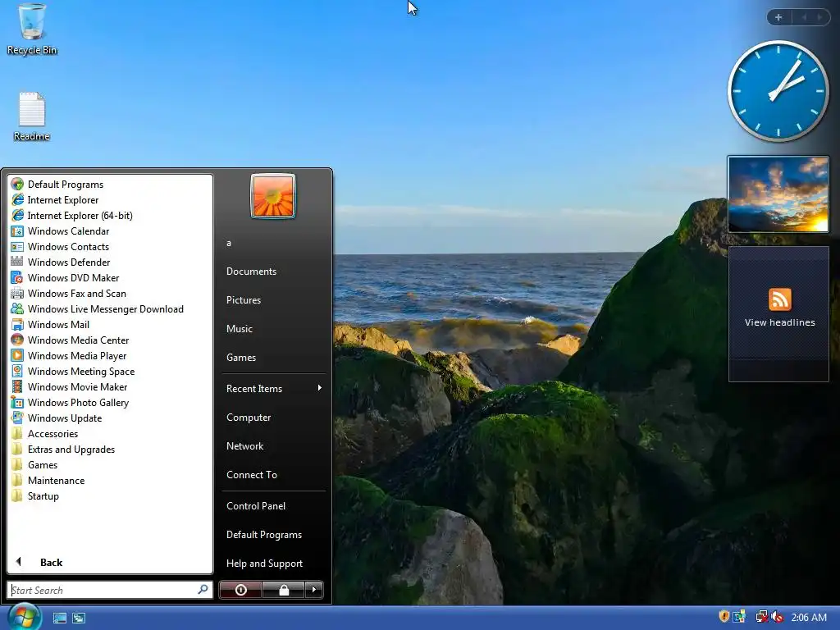The image size is (840, 630).
Task: Click the Windows Update icon
Action: pos(17,418)
